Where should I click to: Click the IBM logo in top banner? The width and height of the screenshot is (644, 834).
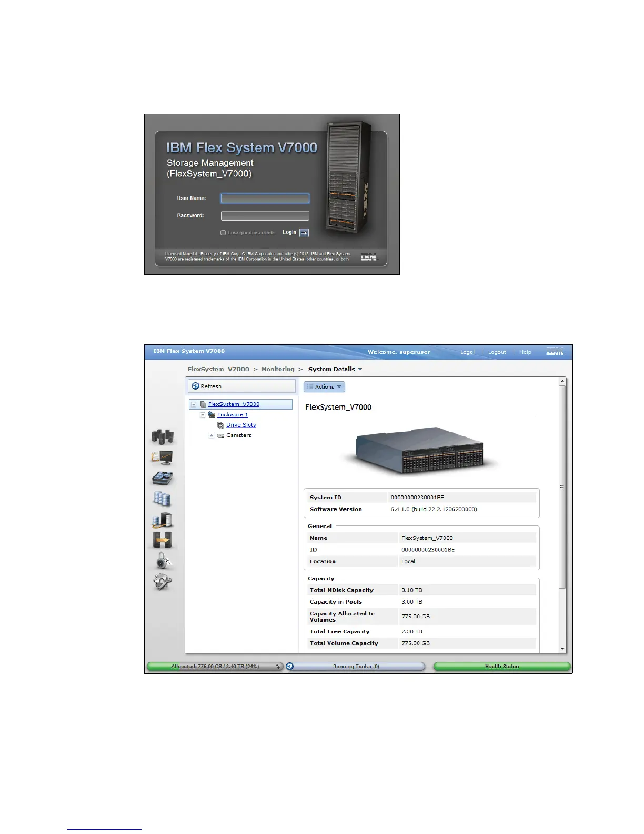click(x=556, y=352)
